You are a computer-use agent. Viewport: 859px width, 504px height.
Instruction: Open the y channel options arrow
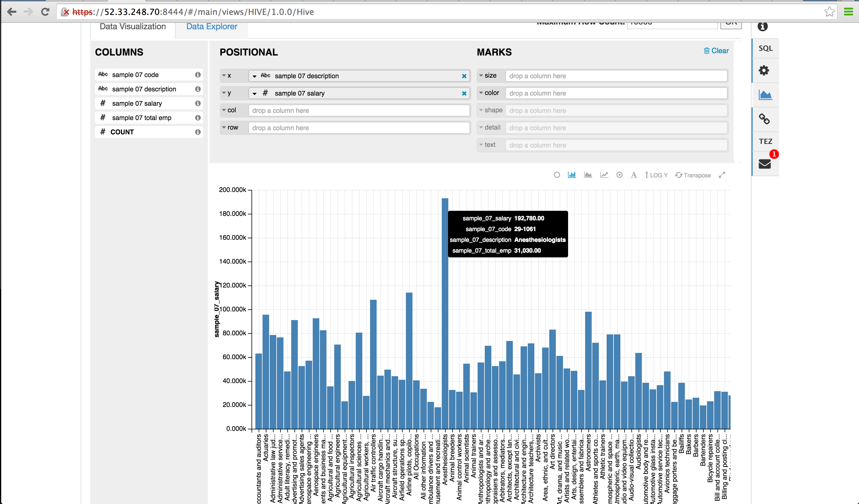tap(224, 93)
